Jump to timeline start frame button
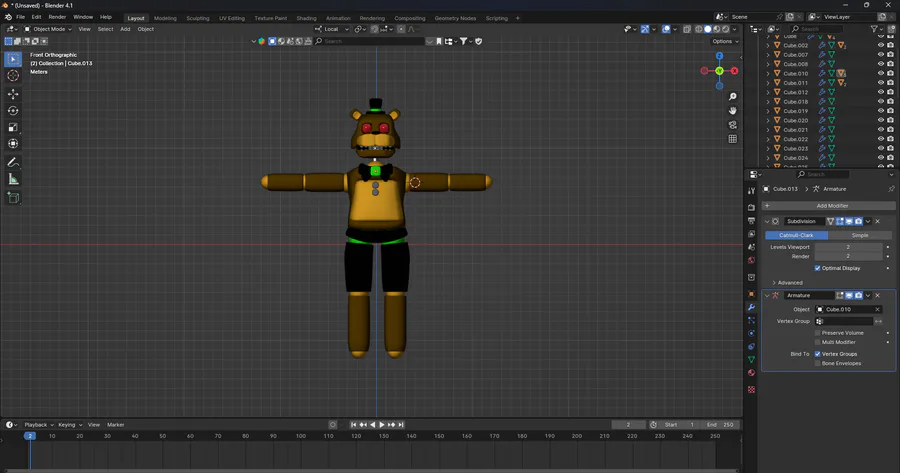The image size is (900, 473). [x=354, y=425]
